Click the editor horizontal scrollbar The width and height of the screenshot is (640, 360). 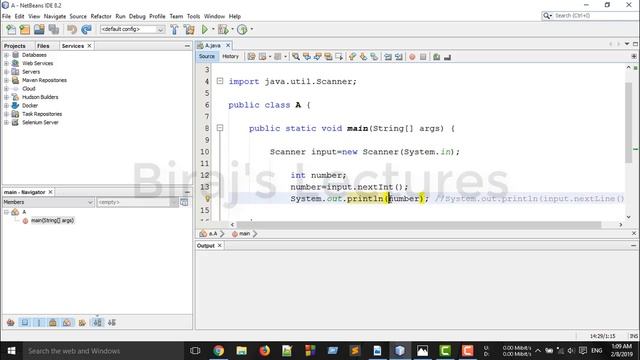tap(419, 225)
